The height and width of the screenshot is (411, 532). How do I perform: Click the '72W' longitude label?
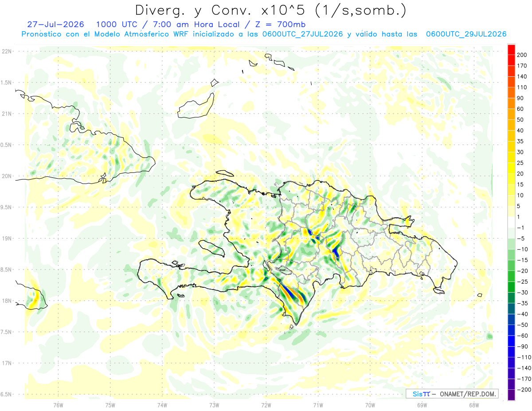point(266,405)
